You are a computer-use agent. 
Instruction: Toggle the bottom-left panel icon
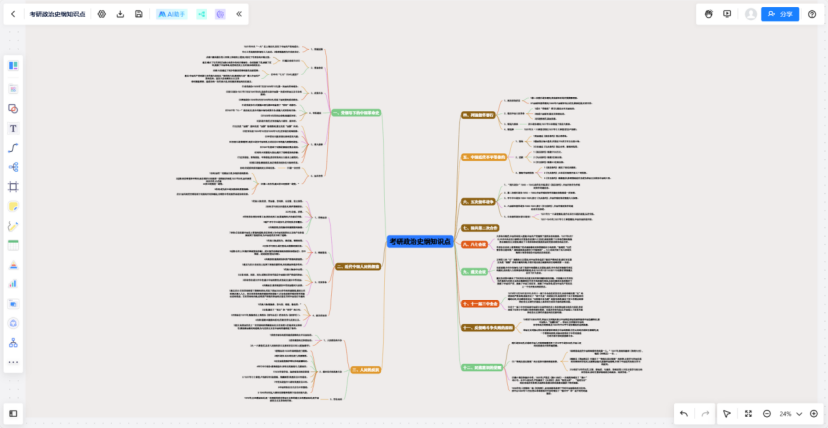pos(13,413)
